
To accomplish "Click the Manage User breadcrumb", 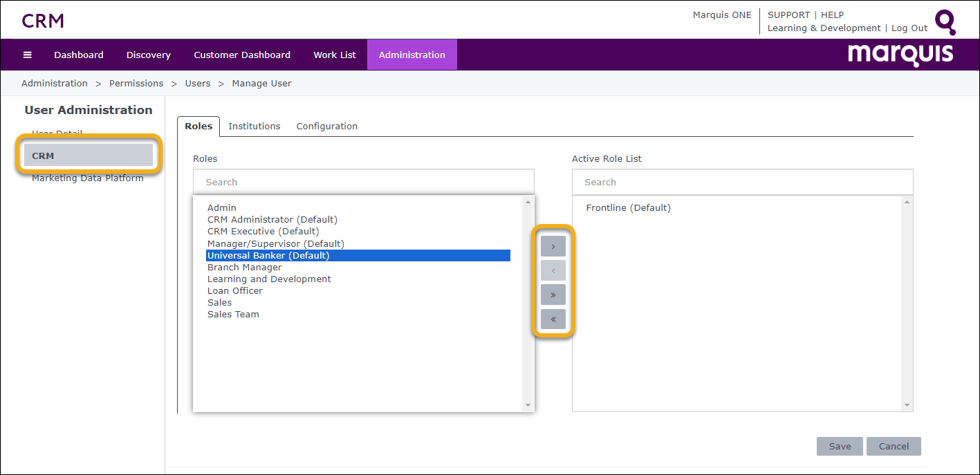I will click(261, 83).
